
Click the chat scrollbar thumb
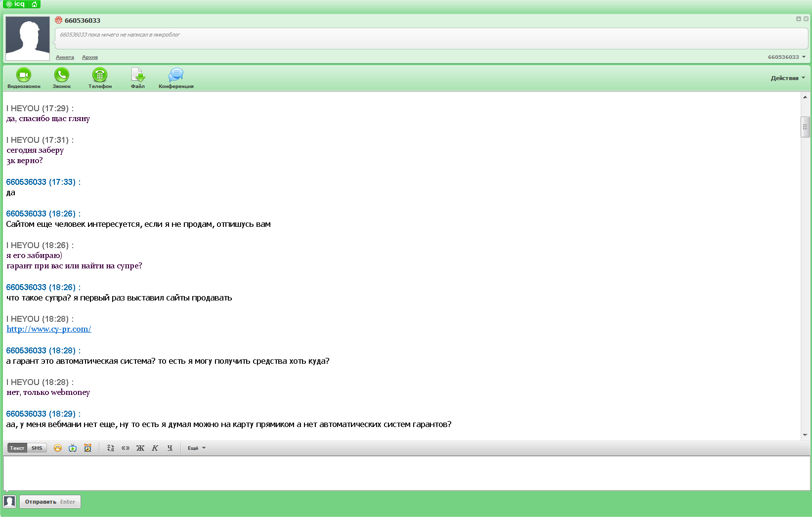[x=805, y=127]
